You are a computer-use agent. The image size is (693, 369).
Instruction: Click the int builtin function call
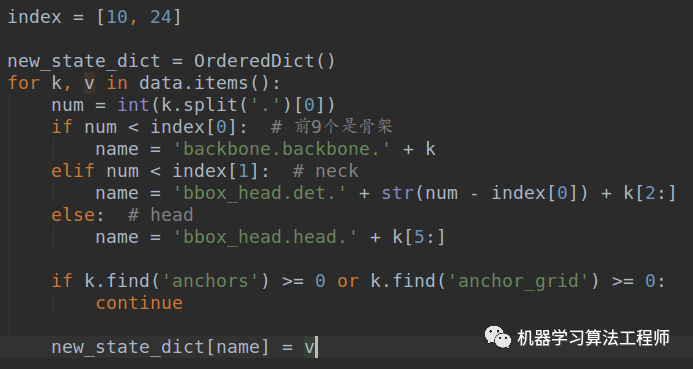[133, 105]
